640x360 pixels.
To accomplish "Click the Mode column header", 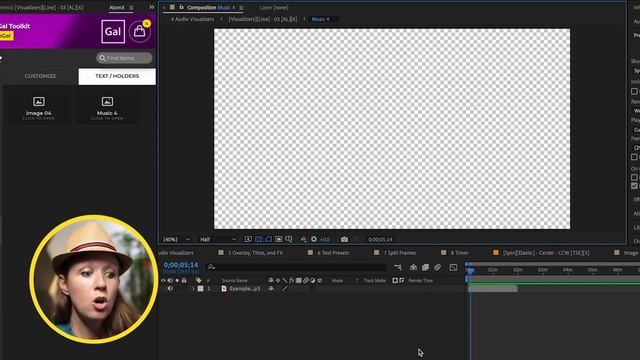I will click(x=337, y=281).
